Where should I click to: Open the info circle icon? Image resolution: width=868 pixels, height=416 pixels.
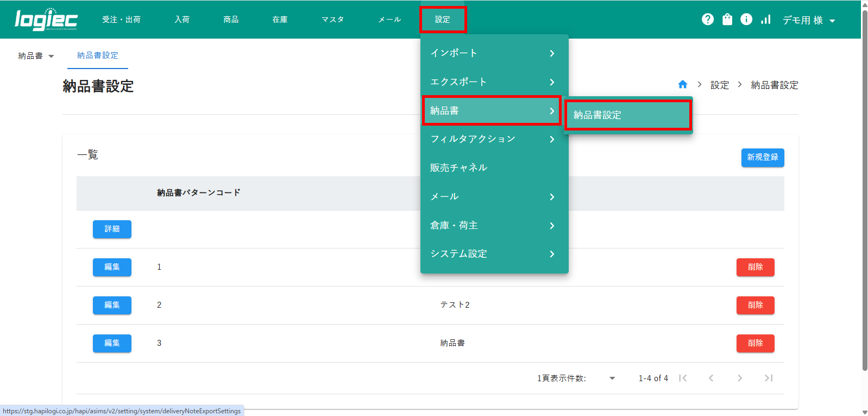click(x=746, y=20)
